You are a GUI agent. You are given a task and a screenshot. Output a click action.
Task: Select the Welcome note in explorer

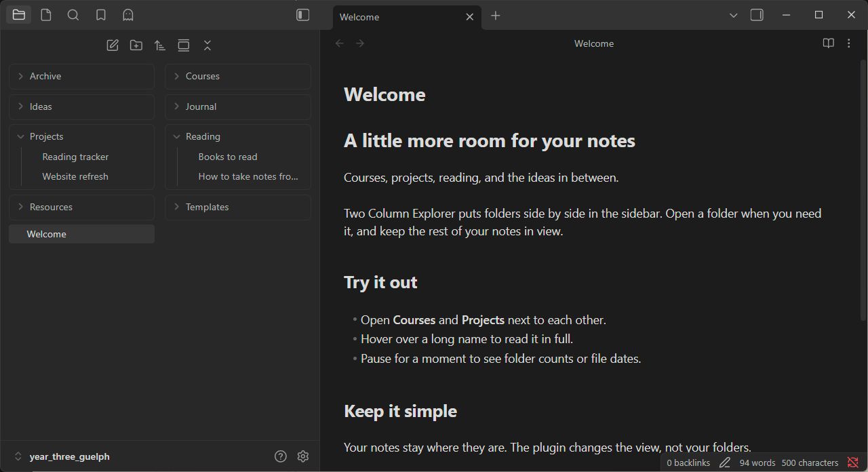point(82,234)
